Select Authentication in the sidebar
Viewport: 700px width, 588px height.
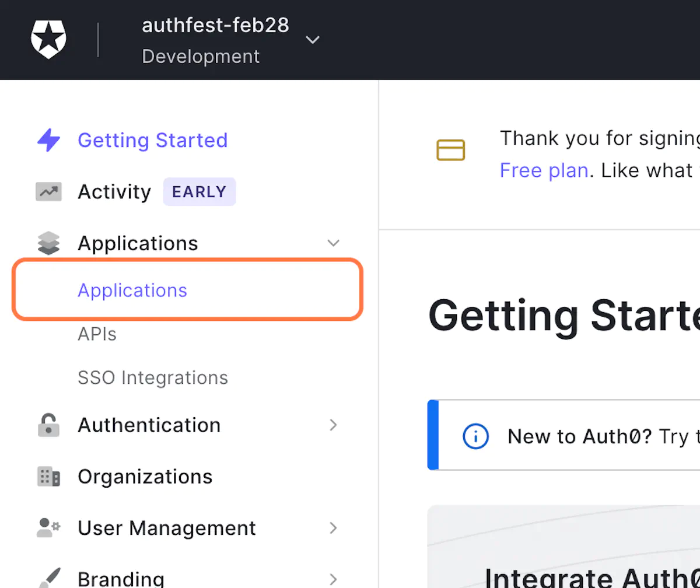point(149,425)
